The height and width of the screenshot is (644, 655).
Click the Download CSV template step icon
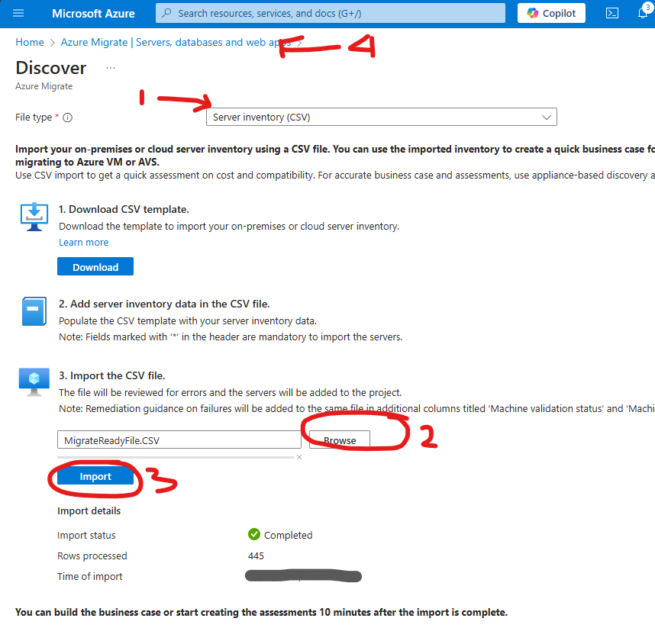(34, 217)
